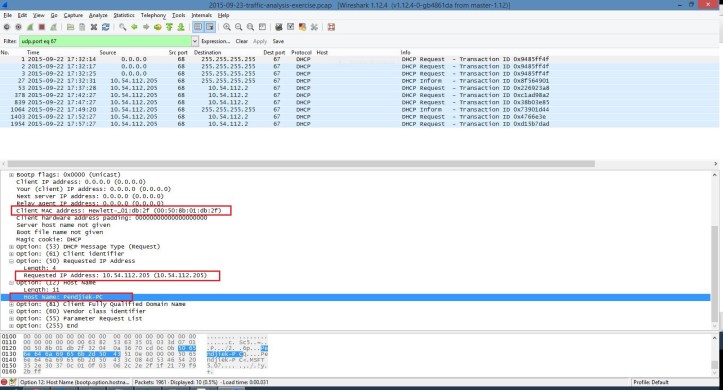Screen dimensions: 723x390
Task: Sort by Info column header
Action: (x=406, y=53)
